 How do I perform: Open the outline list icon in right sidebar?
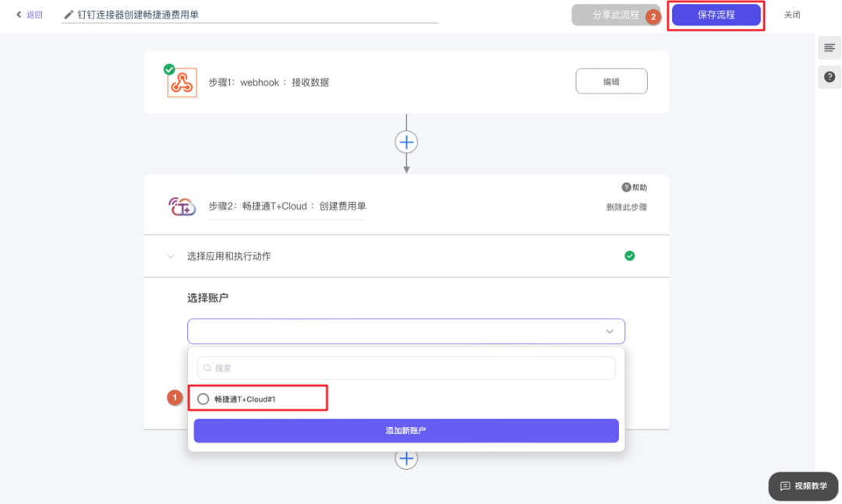pos(829,48)
